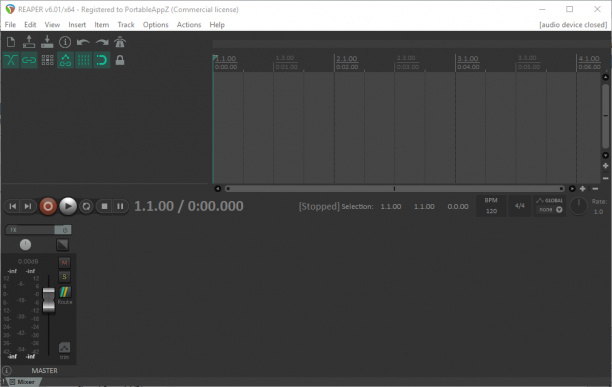Toggle the move envelope points with items icon

pyautogui.click(x=65, y=60)
